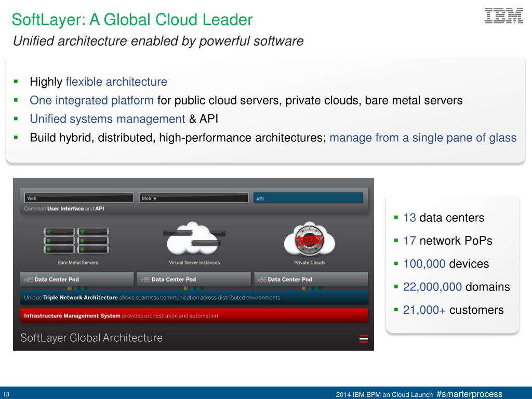Screen dimensions: 532x399
Task: Click the Virtual Server Instances x86 Data Center Pod
Action: pyautogui.click(x=194, y=279)
